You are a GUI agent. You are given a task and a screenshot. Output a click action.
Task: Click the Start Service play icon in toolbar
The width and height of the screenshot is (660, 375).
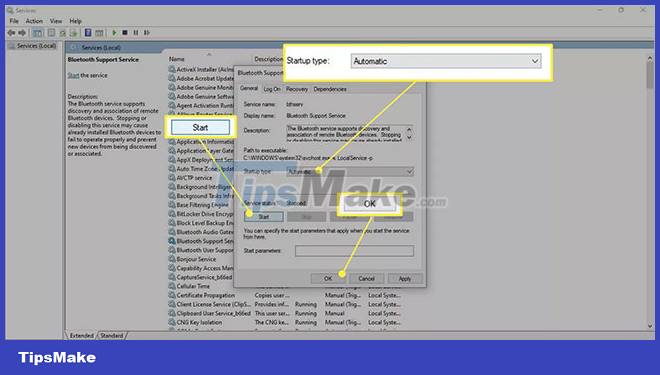pos(114,32)
